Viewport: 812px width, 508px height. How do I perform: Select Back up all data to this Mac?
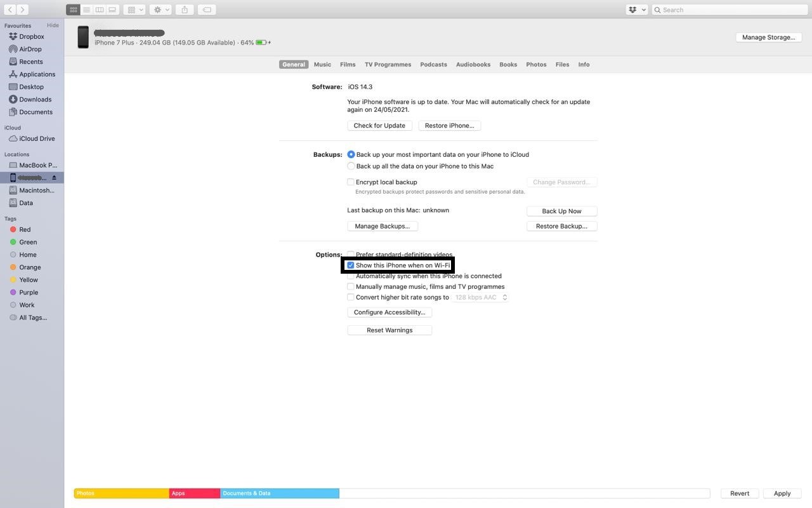351,166
